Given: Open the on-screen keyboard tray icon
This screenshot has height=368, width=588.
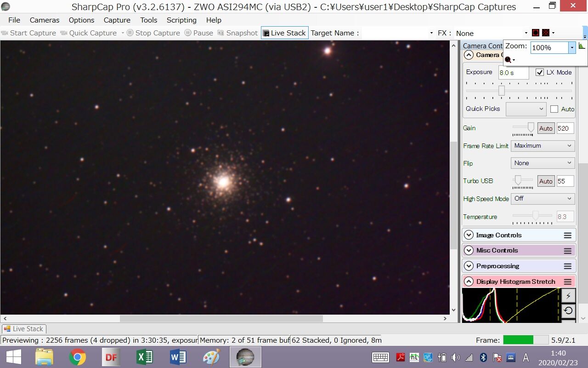Looking at the screenshot, I should click(381, 357).
